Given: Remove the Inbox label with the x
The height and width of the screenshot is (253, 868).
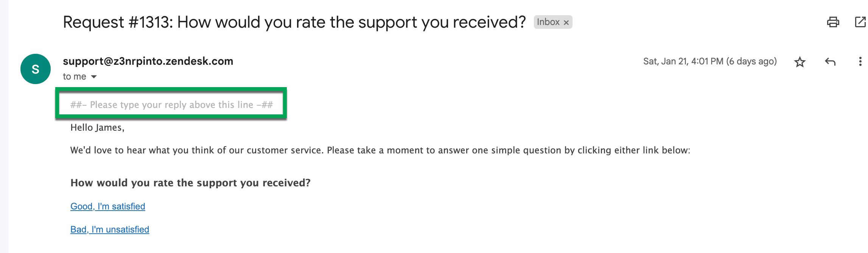Looking at the screenshot, I should 566,23.
